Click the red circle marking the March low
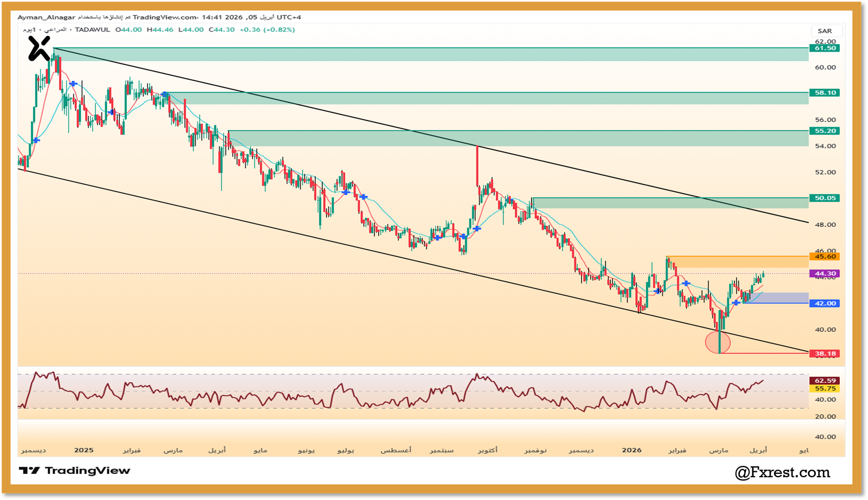The height and width of the screenshot is (500, 868). (718, 342)
